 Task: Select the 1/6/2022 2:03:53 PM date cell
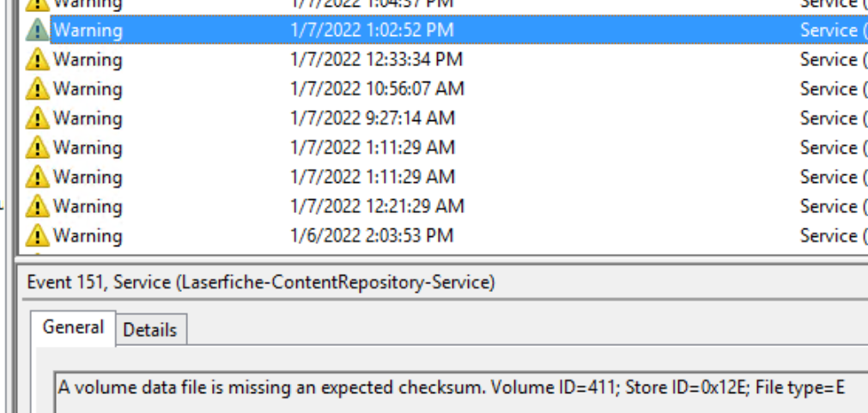pyautogui.click(x=372, y=235)
